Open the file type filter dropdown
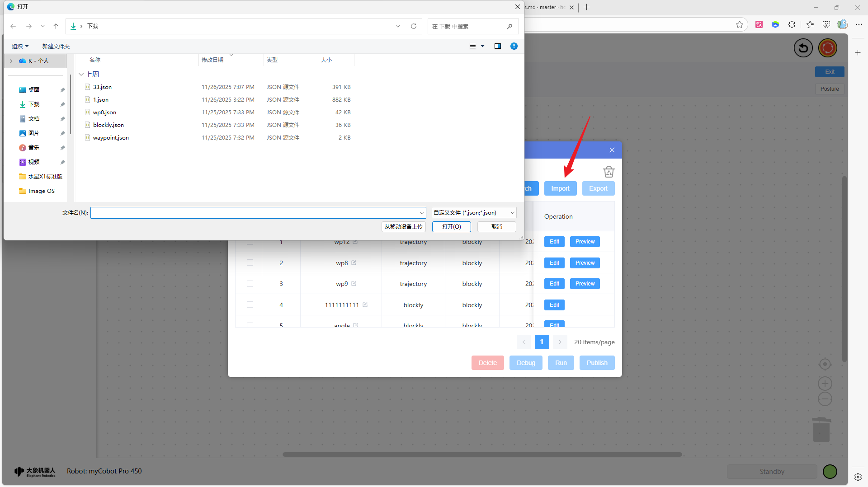This screenshot has width=868, height=487. click(474, 213)
